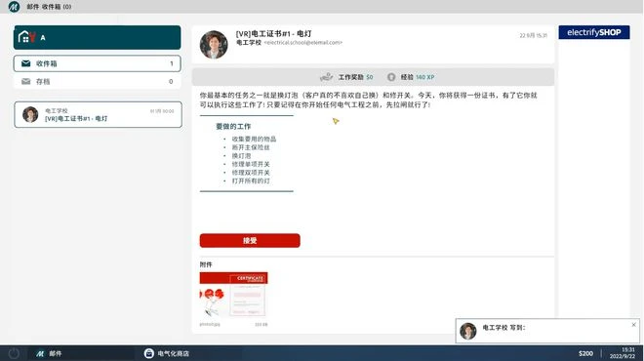Click the 附件 attachments label

tap(206, 265)
